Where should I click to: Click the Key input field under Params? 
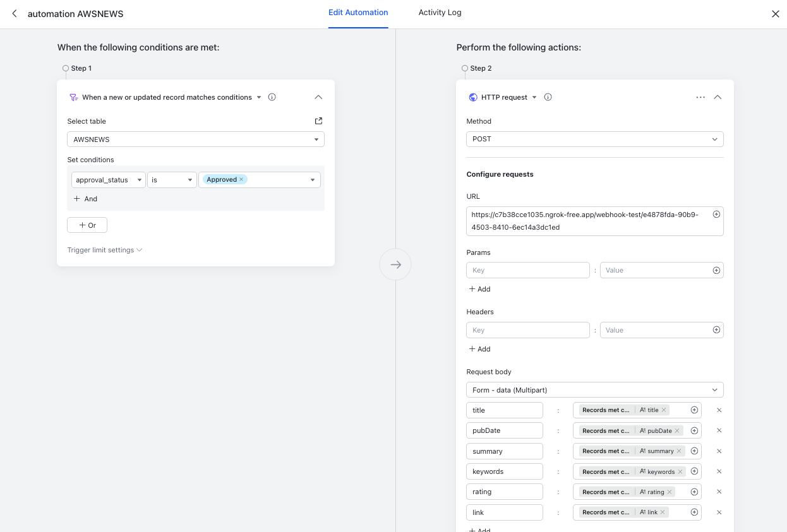[x=527, y=269]
